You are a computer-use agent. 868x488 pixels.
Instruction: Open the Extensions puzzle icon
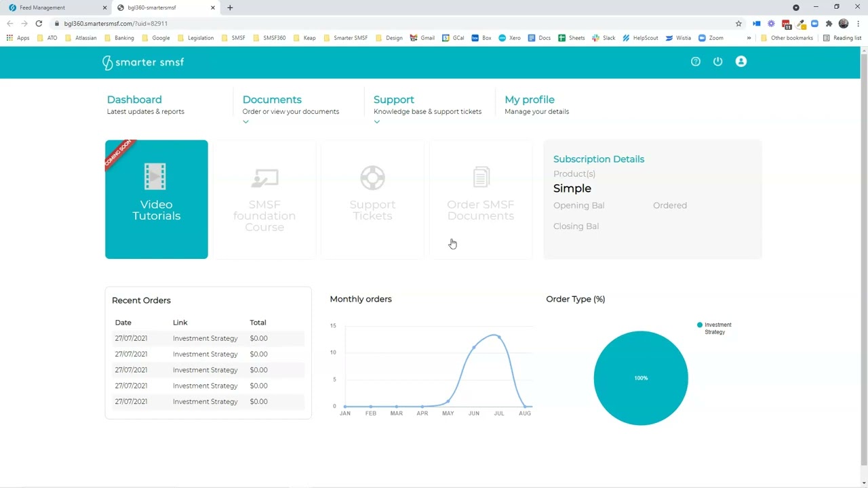pyautogui.click(x=829, y=23)
